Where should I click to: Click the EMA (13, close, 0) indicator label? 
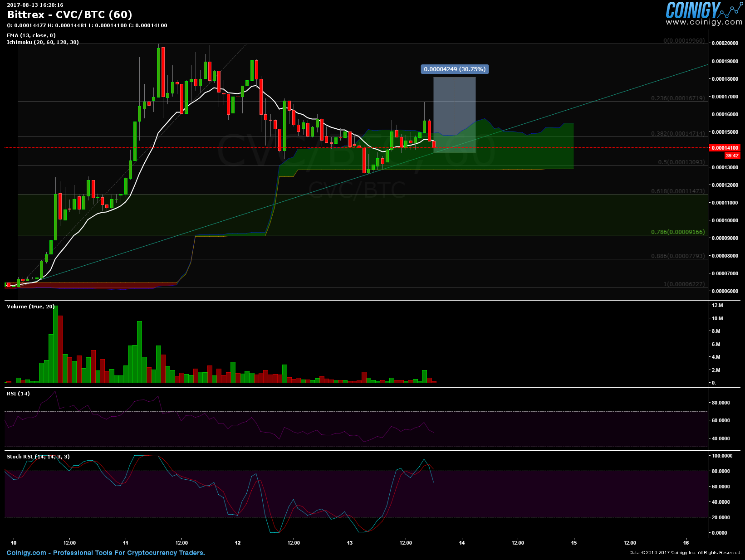coord(31,35)
